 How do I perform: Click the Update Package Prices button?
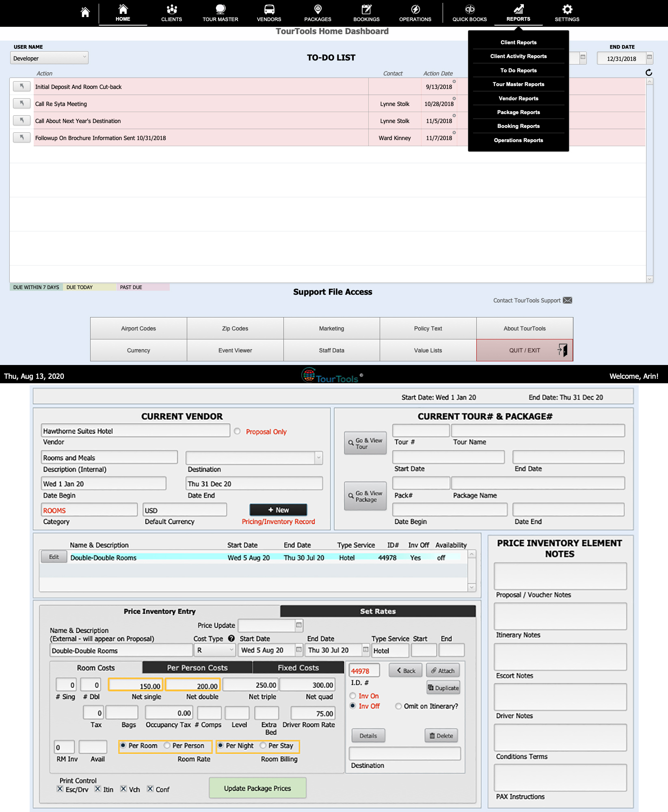point(257,788)
